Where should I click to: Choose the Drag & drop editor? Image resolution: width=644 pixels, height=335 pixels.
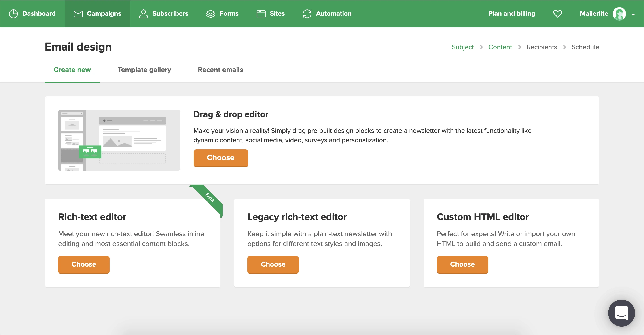click(x=220, y=158)
